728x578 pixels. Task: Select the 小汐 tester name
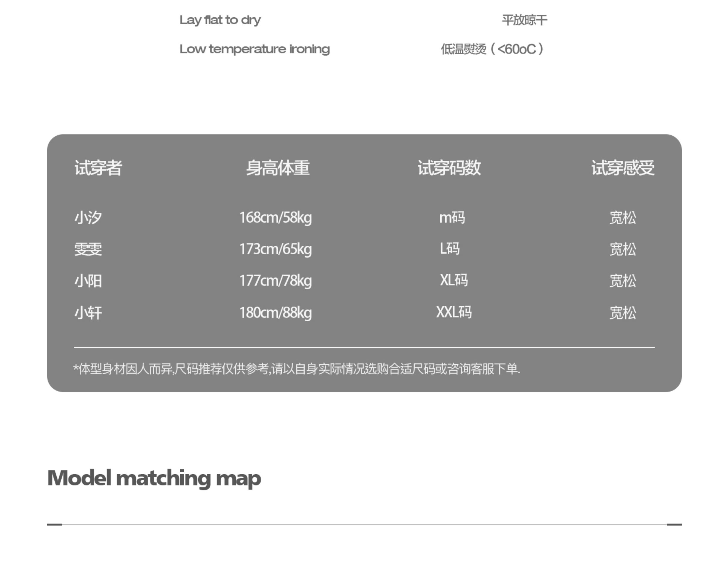click(88, 218)
